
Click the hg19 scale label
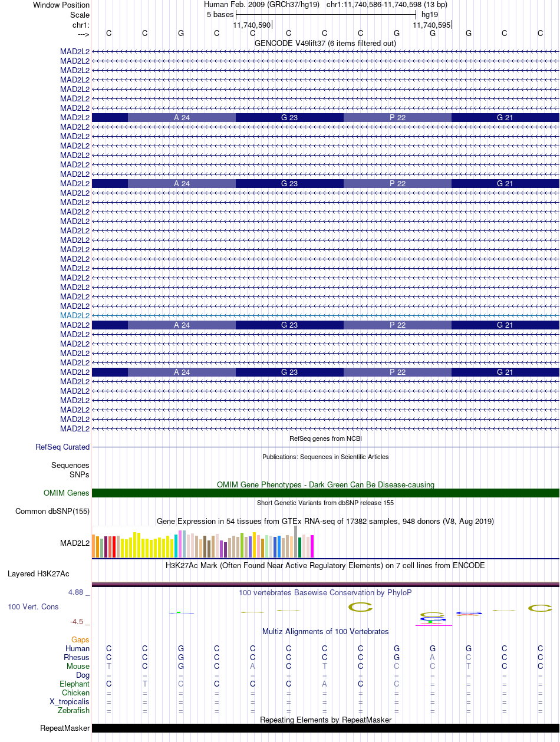coord(430,14)
